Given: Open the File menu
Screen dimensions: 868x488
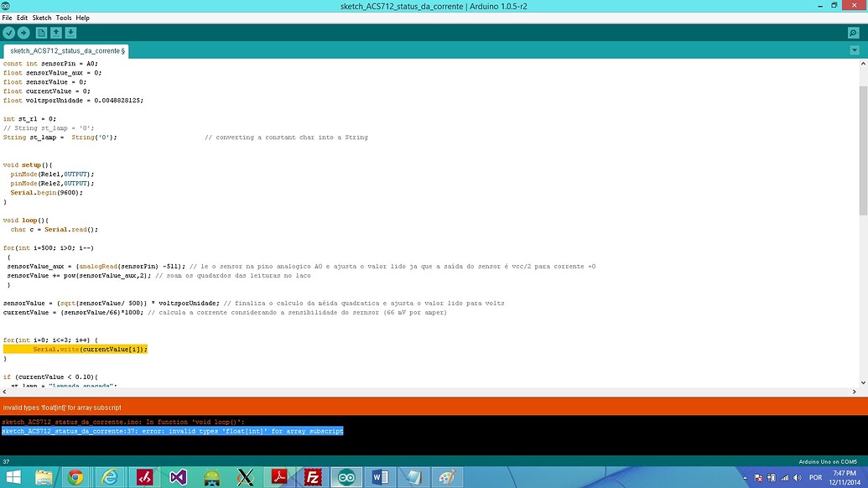Looking at the screenshot, I should coord(7,17).
